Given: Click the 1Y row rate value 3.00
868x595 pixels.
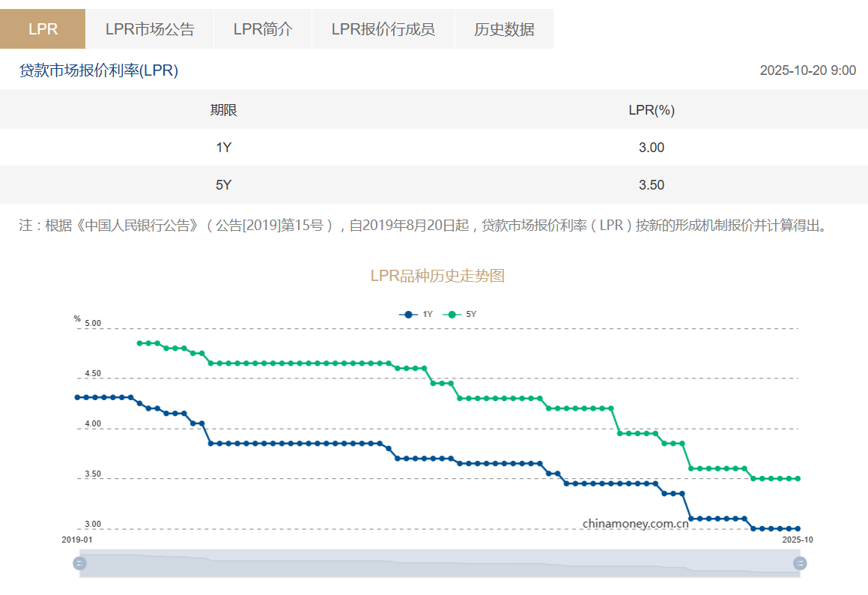Looking at the screenshot, I should coord(651,148).
